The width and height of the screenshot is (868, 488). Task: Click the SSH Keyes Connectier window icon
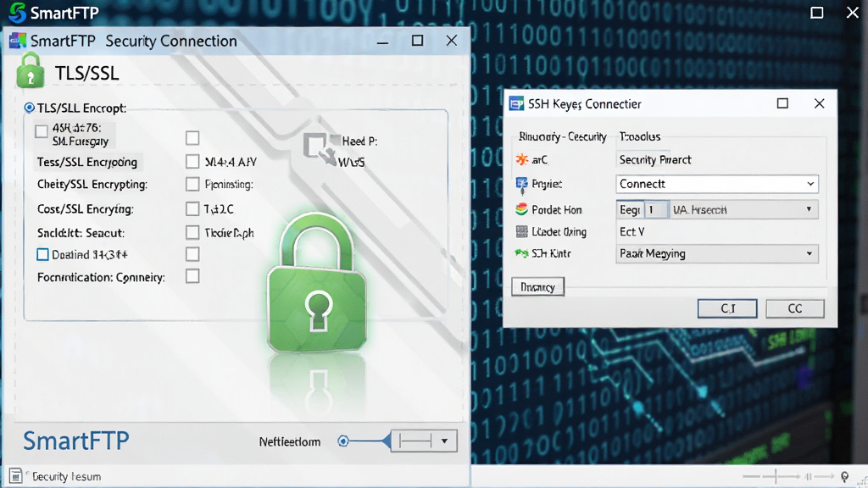pyautogui.click(x=516, y=103)
